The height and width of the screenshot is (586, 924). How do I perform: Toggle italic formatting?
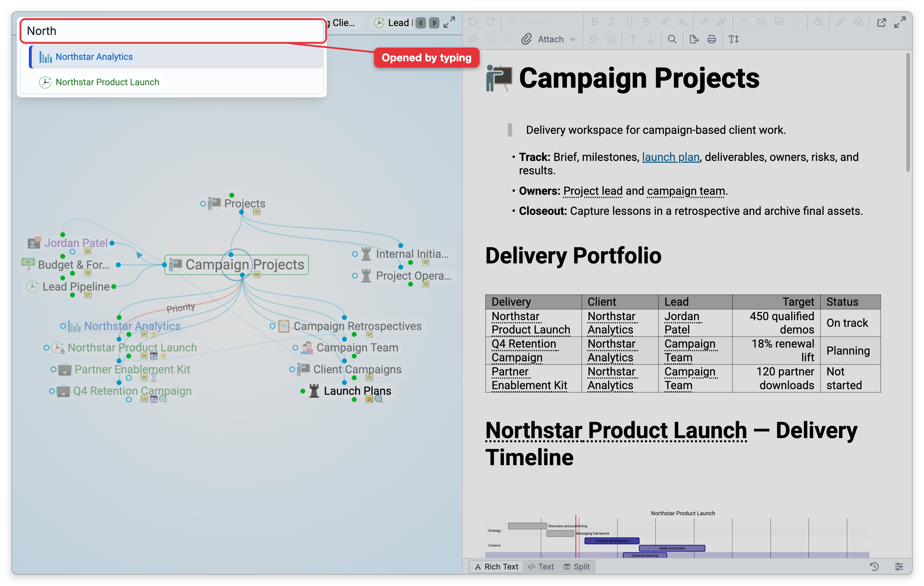(612, 21)
